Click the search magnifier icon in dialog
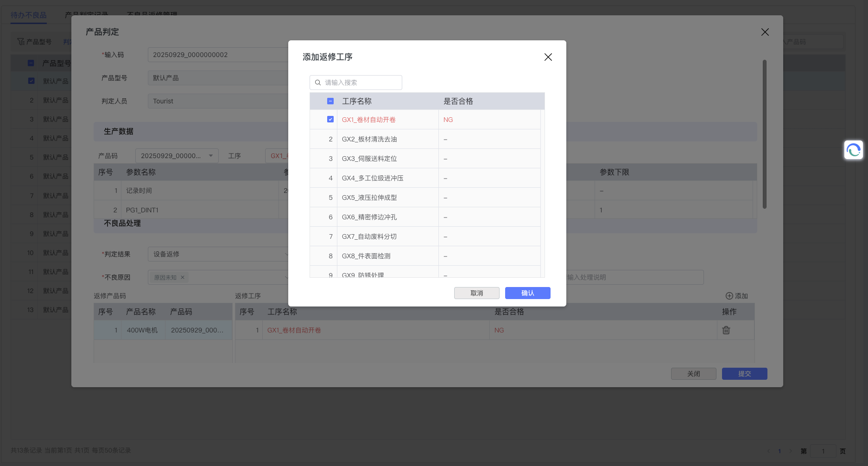This screenshot has height=466, width=868. tap(318, 83)
